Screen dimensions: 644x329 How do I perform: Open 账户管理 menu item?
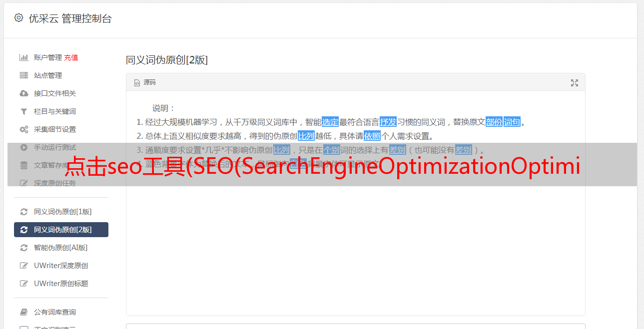click(48, 57)
